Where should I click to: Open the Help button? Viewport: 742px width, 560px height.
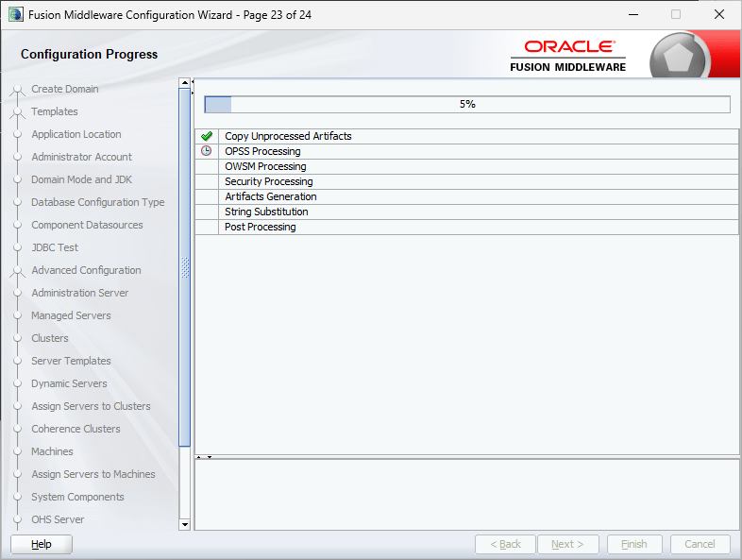[x=42, y=544]
